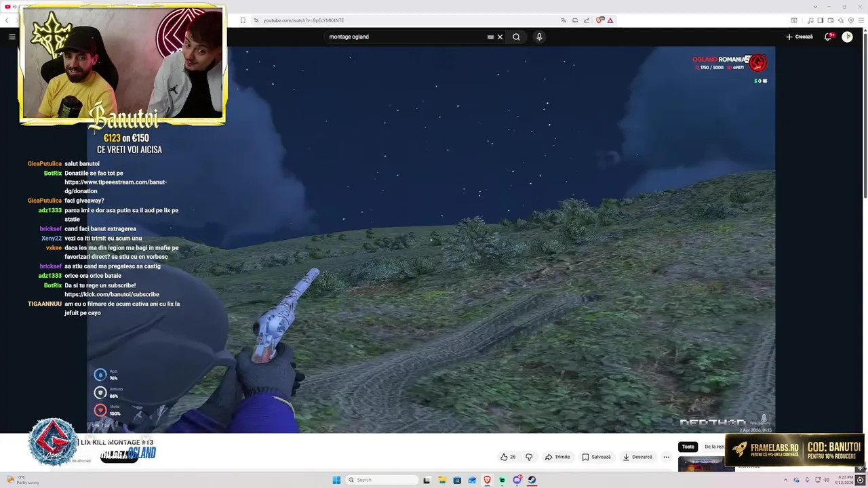Viewport: 868px width, 488px height.
Task: Click the Xeny22 chat username
Action: pos(52,239)
